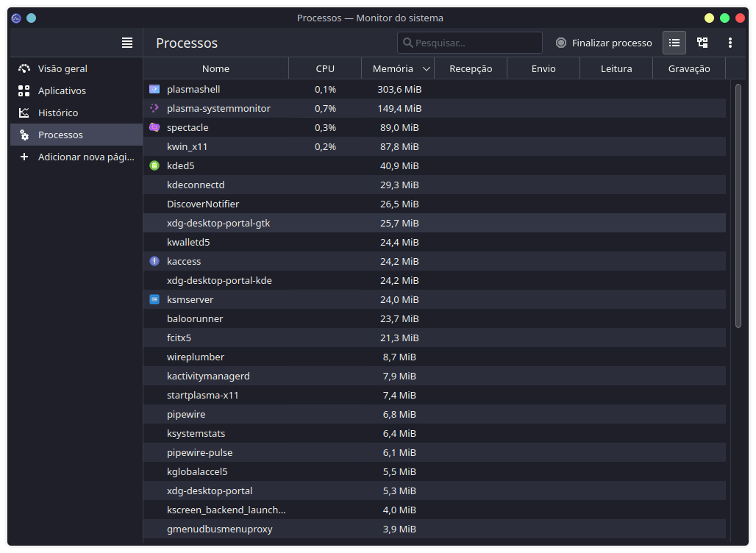
Task: Select the startplasma-x11 process row
Action: tap(435, 396)
